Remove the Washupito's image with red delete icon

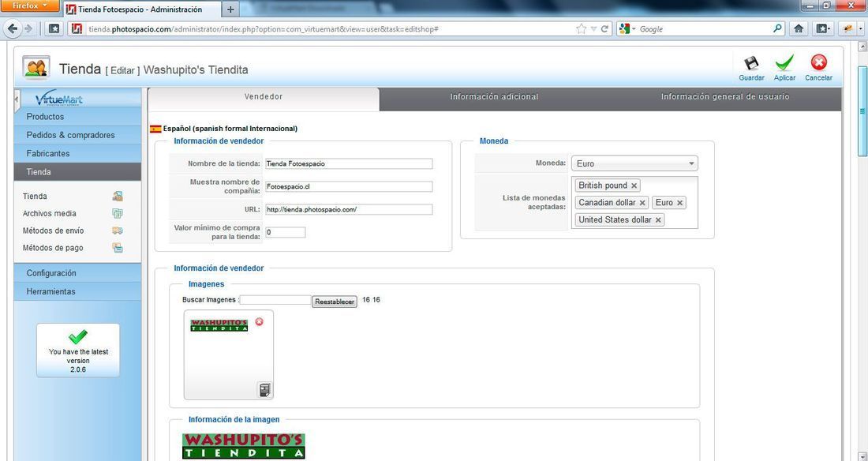click(x=259, y=322)
